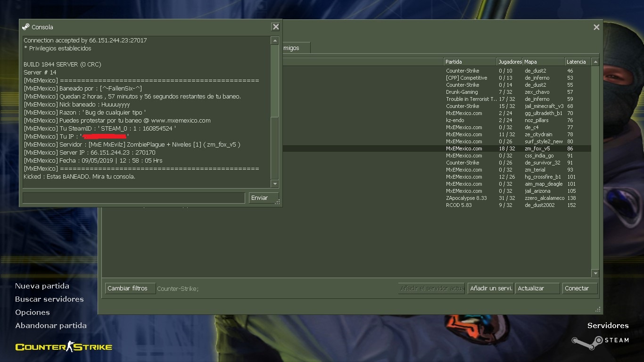
Task: Click 'Kicked : Estas BANEADO' console line
Action: pos(79,177)
